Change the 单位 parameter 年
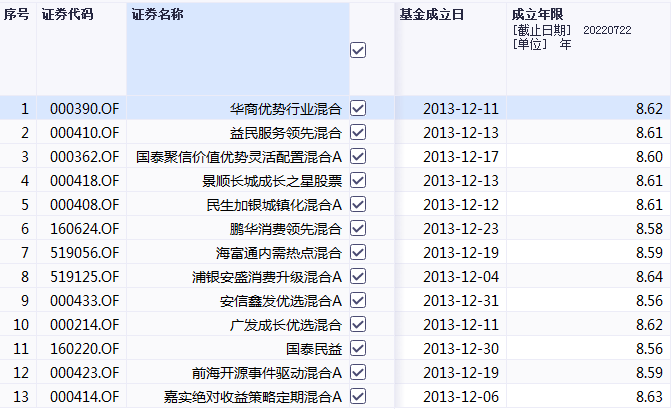671x412 pixels. (565, 44)
